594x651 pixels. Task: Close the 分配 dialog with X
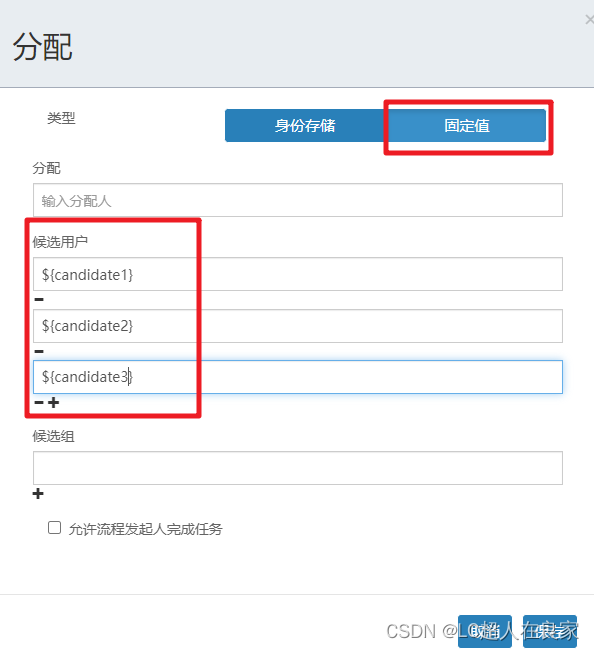click(589, 20)
